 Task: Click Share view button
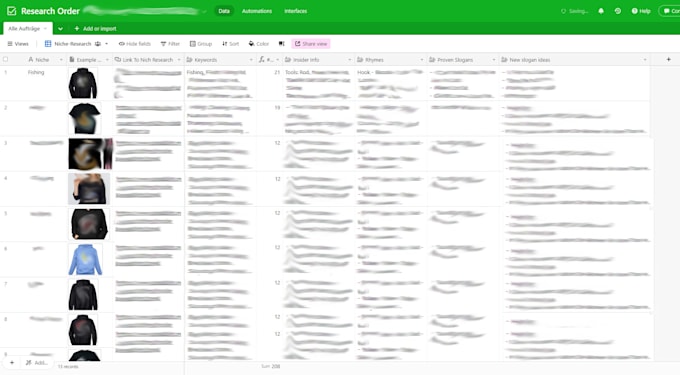[x=311, y=44]
